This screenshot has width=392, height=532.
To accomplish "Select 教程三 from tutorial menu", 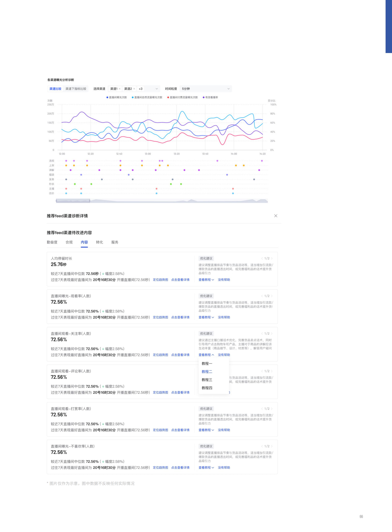I will coord(214,380).
